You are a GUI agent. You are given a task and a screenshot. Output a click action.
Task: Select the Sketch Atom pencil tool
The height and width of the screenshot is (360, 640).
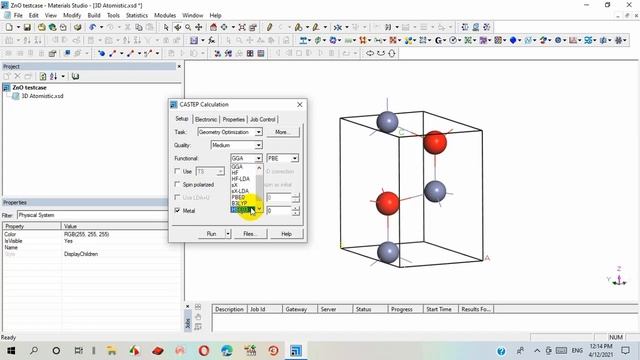pyautogui.click(x=269, y=27)
